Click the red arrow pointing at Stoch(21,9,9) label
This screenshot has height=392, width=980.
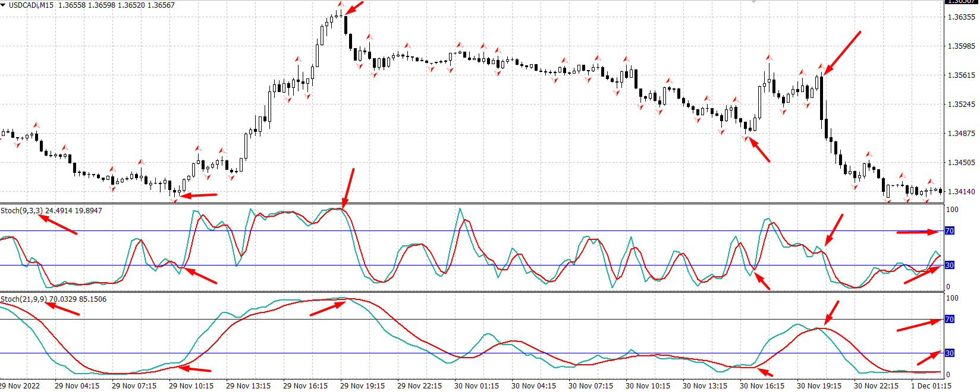pyautogui.click(x=62, y=309)
